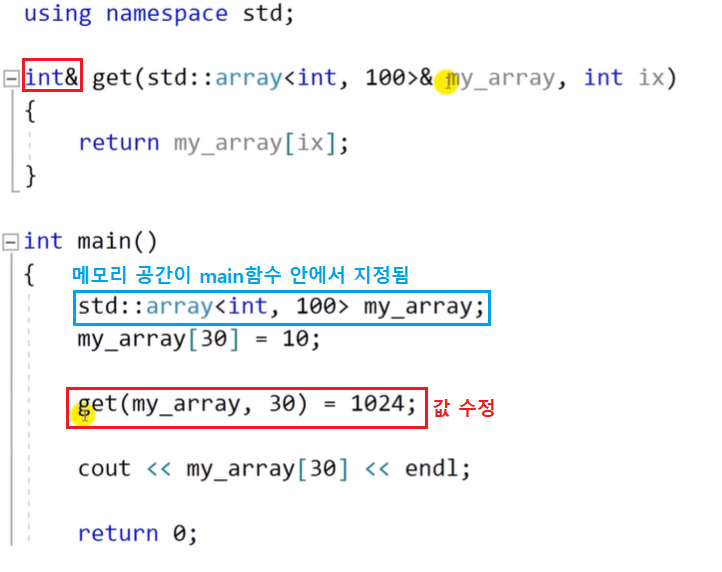Click the 'int&' return type of get
Screen dimensions: 722x572
pos(52,76)
